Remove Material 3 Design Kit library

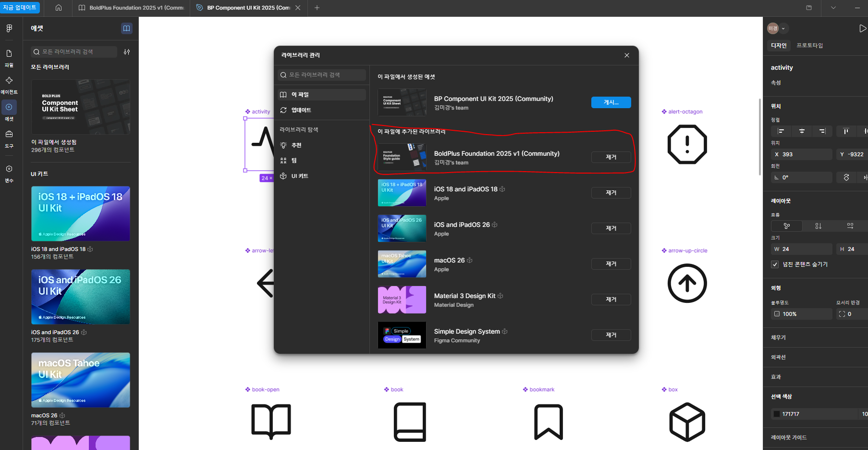tap(611, 300)
